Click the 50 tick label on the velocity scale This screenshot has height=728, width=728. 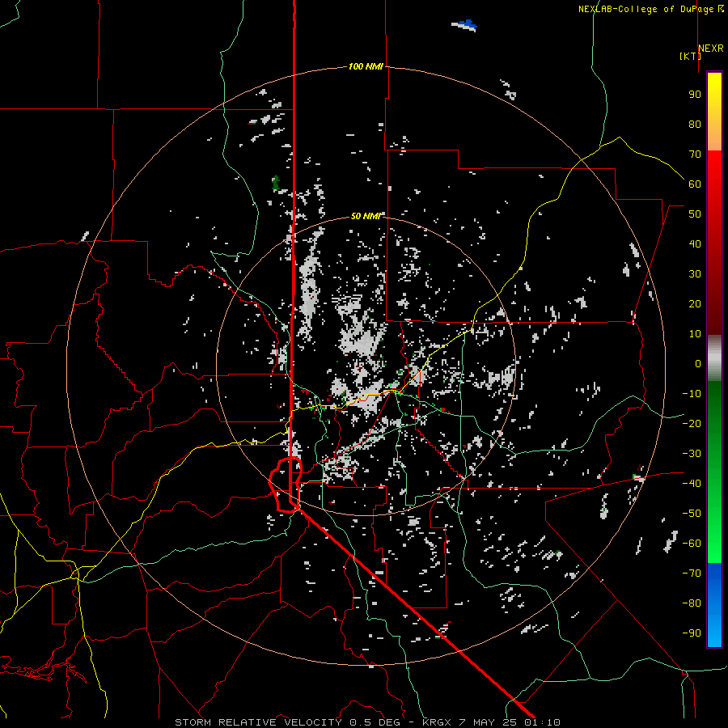(x=695, y=214)
